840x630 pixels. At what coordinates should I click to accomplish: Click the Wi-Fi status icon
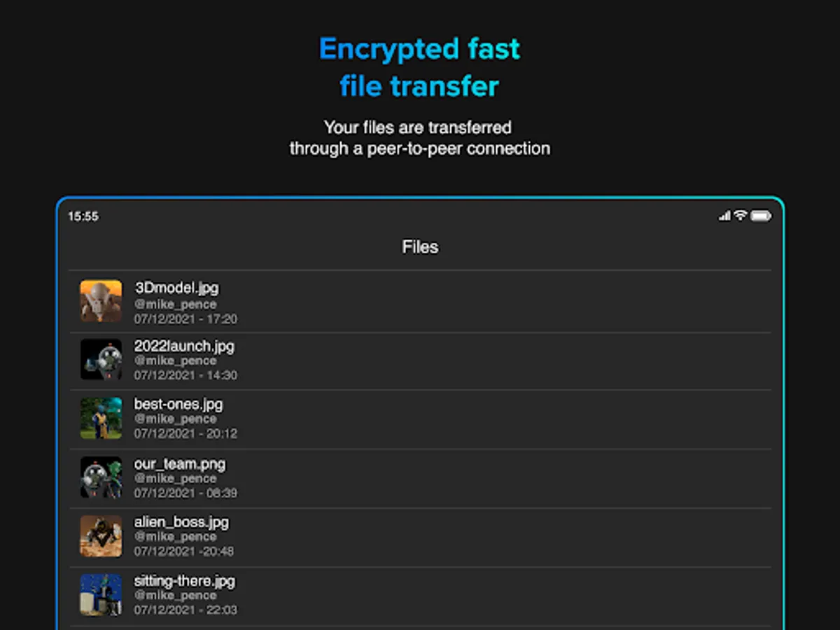(741, 216)
